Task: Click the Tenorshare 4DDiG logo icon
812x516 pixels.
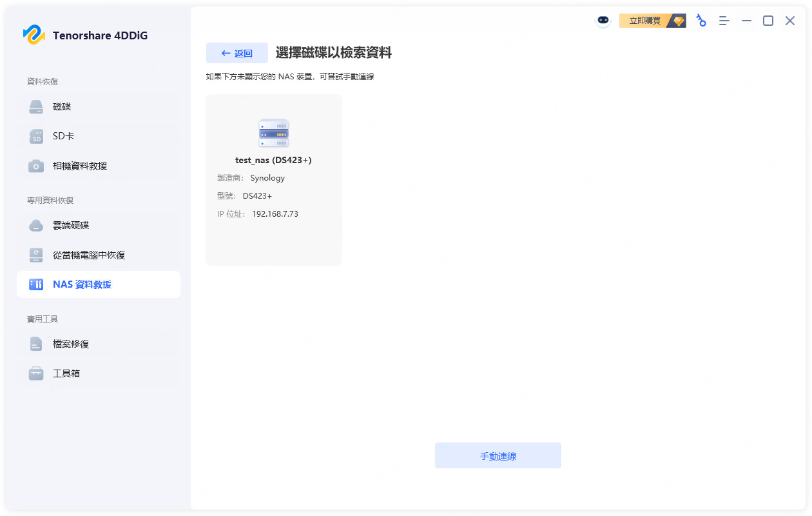Action: pos(34,35)
